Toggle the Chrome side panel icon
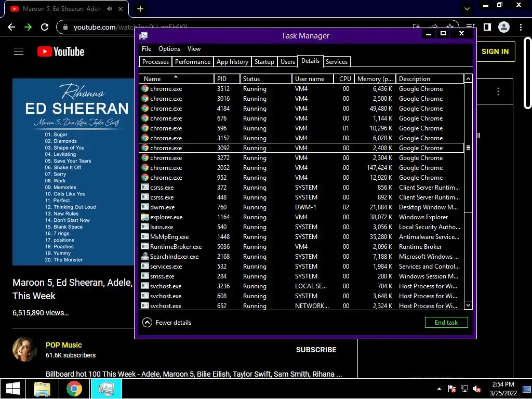 coord(487,27)
